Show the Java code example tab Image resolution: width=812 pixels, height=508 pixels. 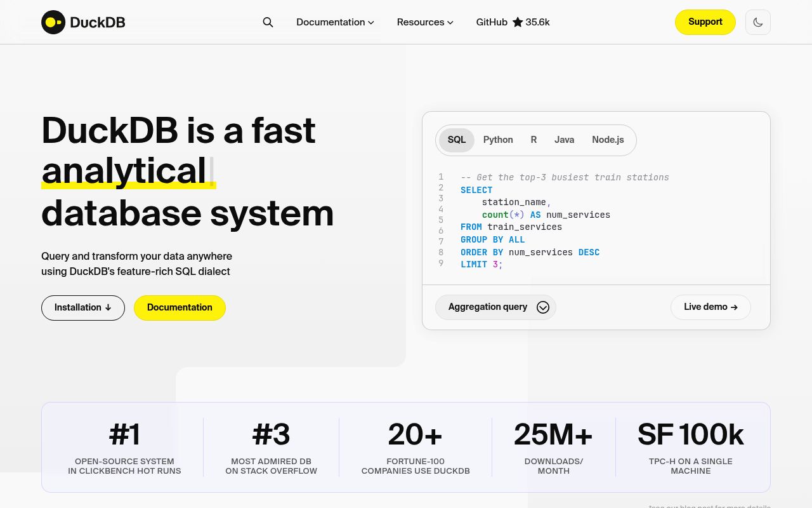click(564, 140)
